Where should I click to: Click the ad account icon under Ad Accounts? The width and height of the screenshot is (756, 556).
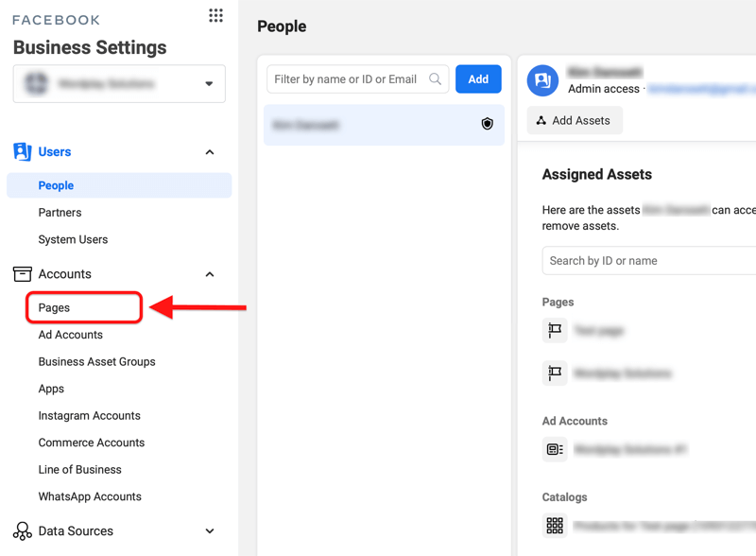[x=555, y=449]
